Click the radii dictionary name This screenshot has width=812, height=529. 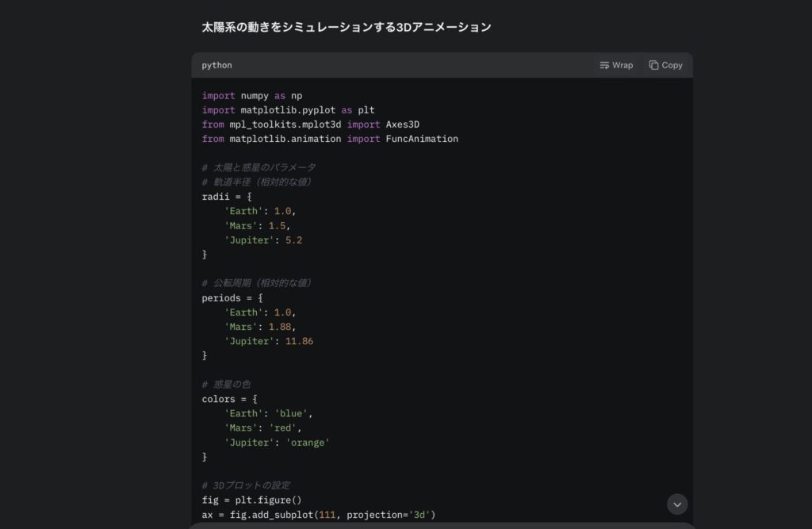pos(216,196)
